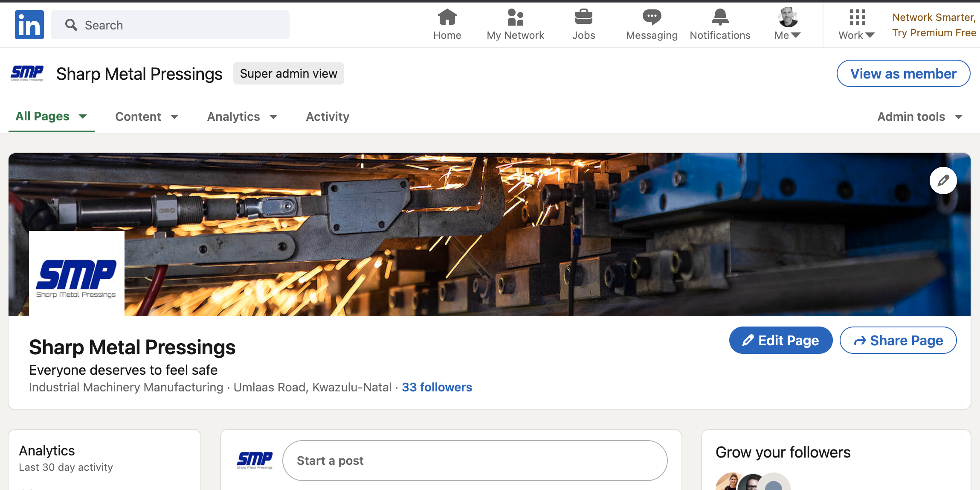The height and width of the screenshot is (490, 980).
Task: Click View as member button
Action: coord(903,73)
